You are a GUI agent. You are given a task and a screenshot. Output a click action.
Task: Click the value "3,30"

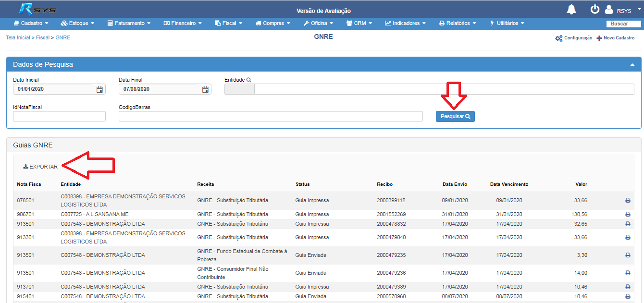coord(582,255)
